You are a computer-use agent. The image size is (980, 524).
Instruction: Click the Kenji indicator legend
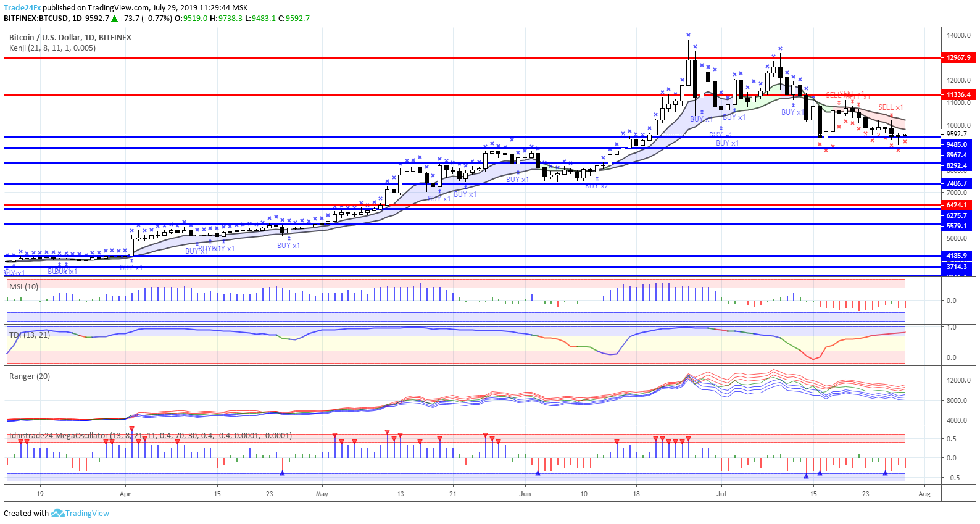click(52, 48)
